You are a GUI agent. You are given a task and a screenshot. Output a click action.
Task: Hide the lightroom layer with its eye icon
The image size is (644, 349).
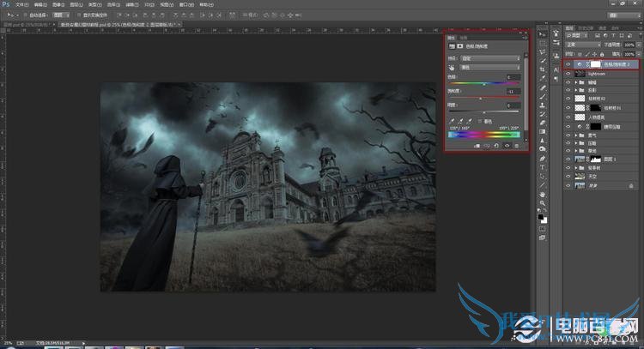(x=568, y=75)
